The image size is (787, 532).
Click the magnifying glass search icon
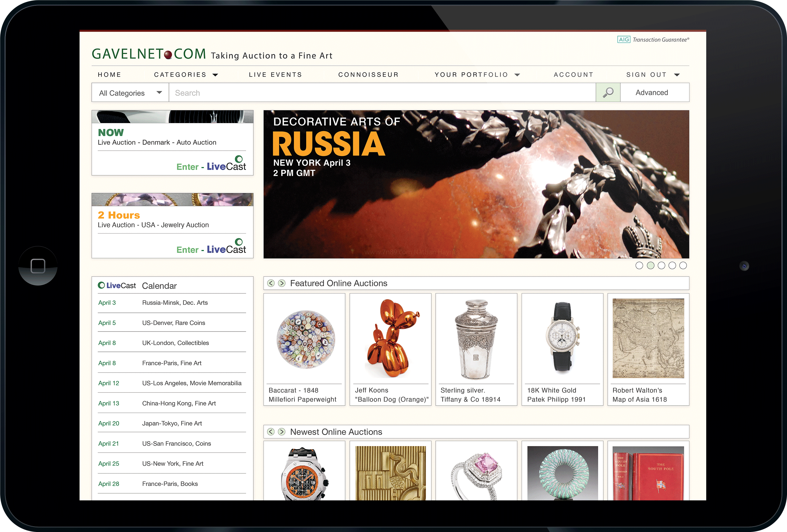click(608, 92)
